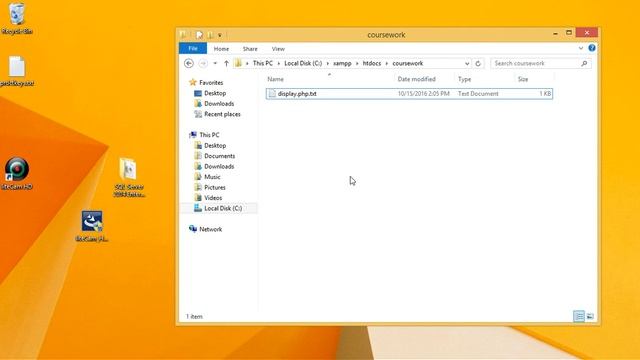The width and height of the screenshot is (640, 360).
Task: Open recent locations dropdown arrow
Action: click(x=215, y=63)
